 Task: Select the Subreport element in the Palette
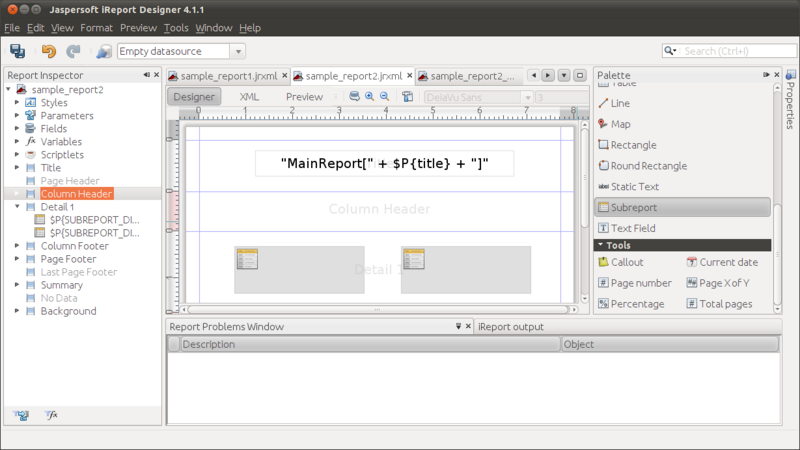pyautogui.click(x=683, y=207)
